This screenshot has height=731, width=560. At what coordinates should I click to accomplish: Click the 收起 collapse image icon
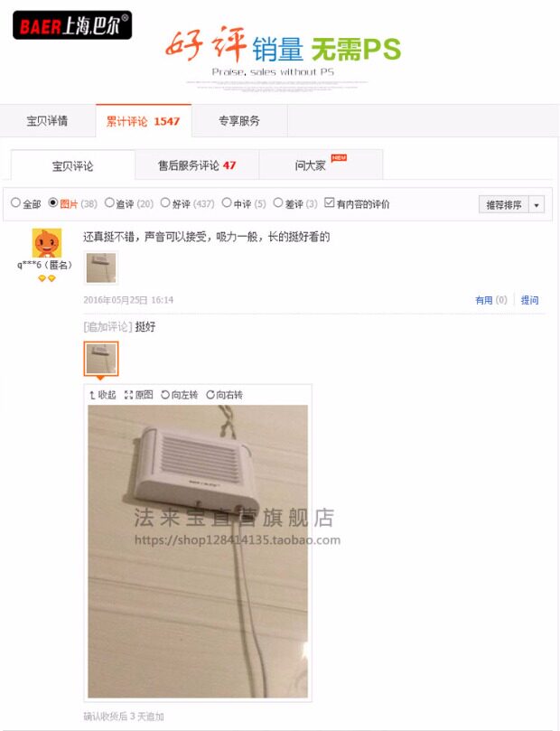[102, 395]
